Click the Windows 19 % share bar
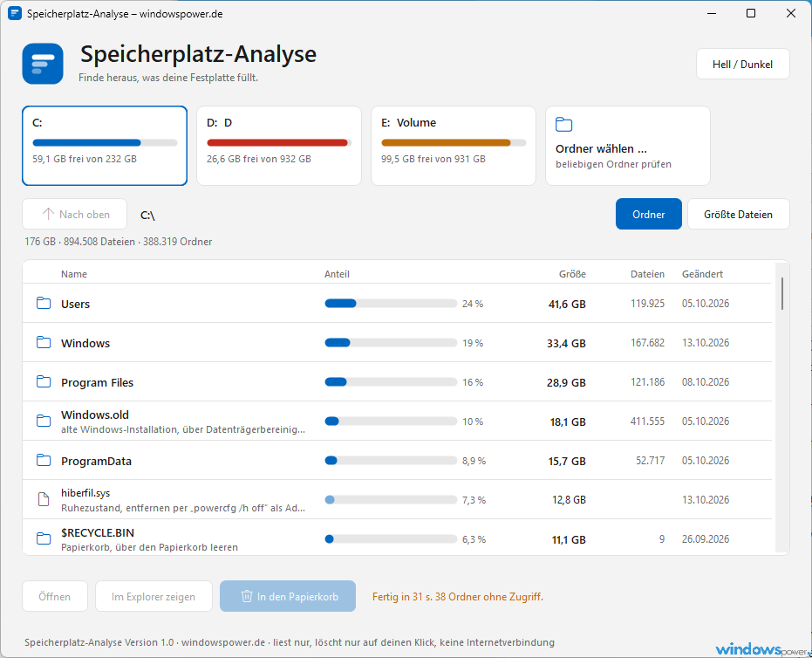Viewport: 812px width, 658px height. point(391,342)
